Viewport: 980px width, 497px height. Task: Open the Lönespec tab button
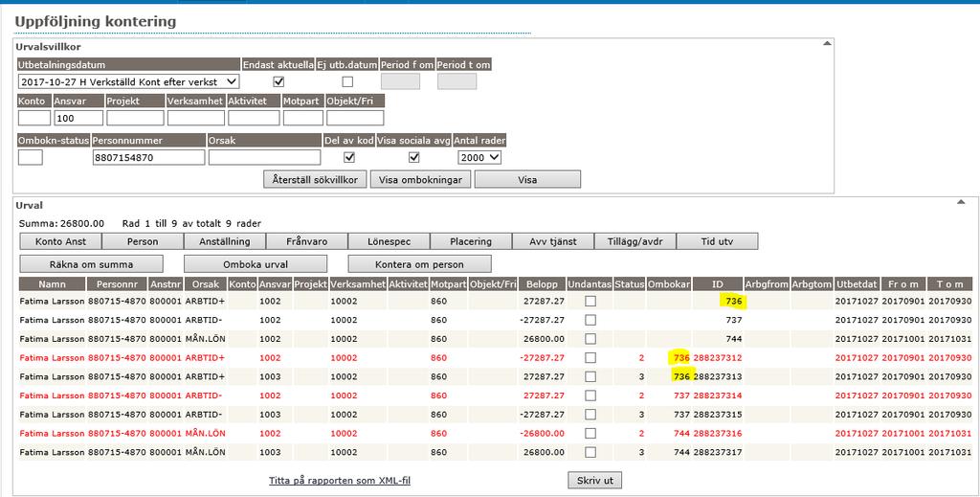[389, 241]
